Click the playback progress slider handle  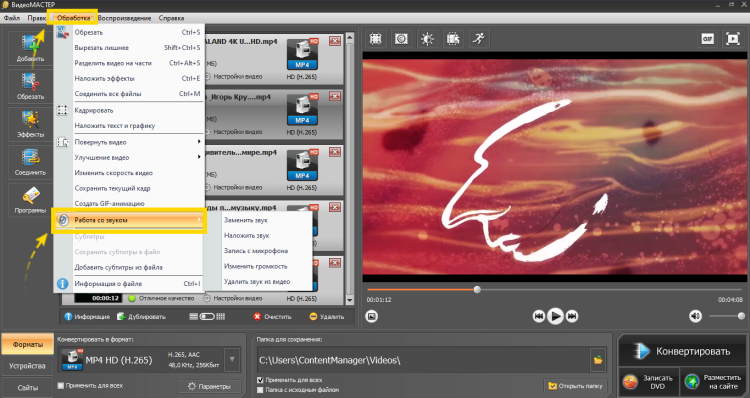(x=477, y=289)
